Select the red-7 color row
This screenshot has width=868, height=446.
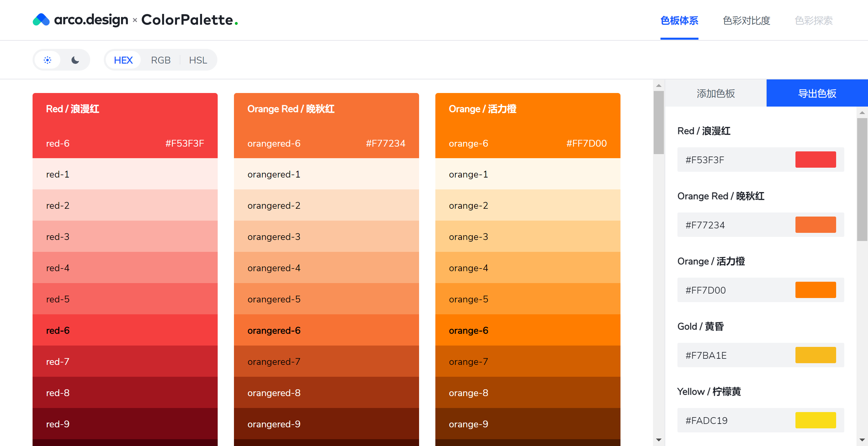(125, 361)
